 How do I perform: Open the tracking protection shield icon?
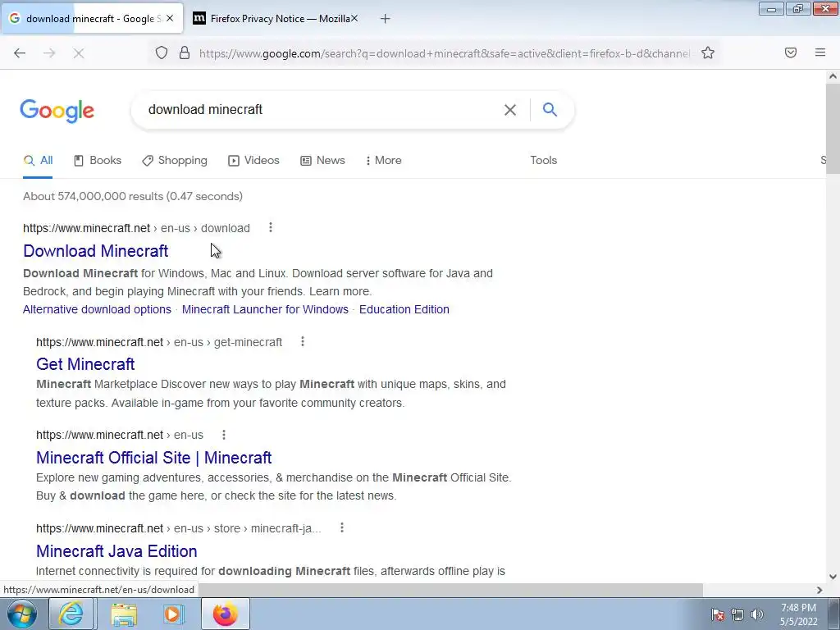(x=162, y=52)
